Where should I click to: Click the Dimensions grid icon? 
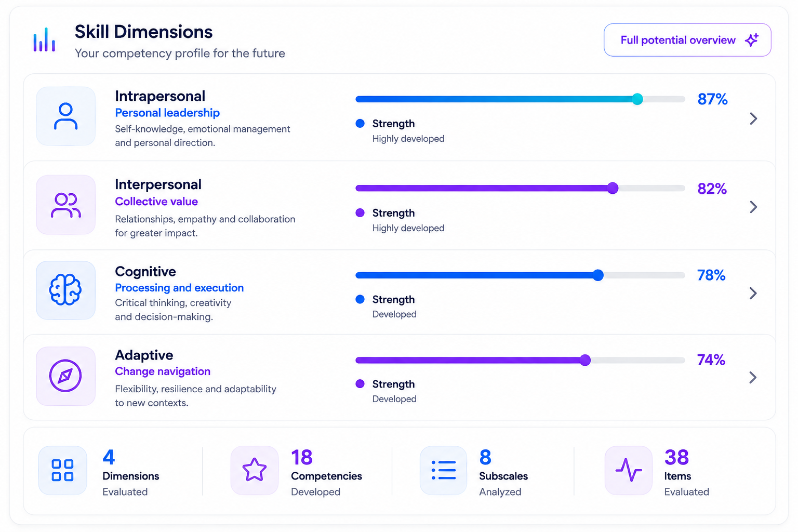click(62, 470)
